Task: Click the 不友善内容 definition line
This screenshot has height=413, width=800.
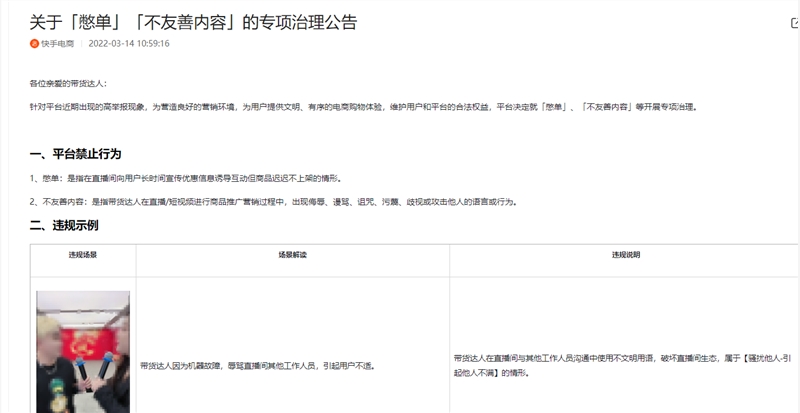Action: point(273,202)
